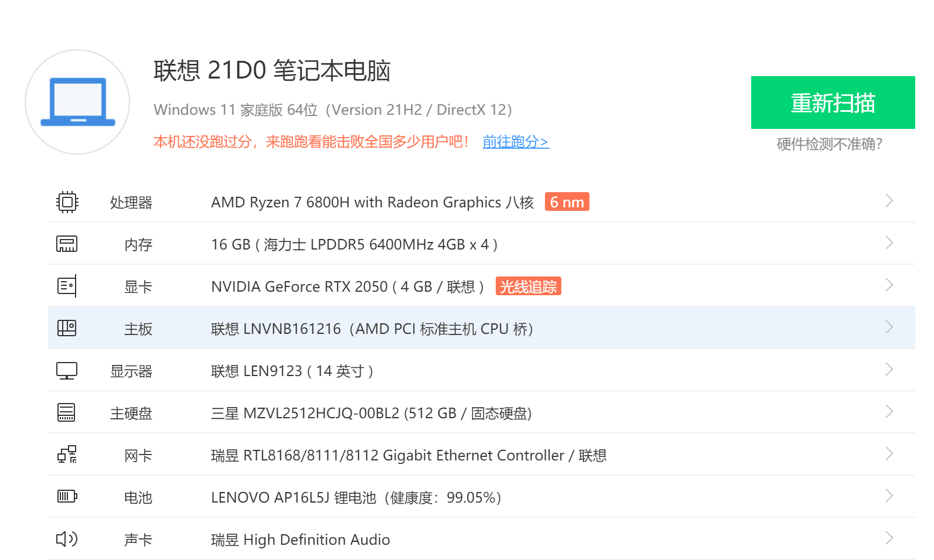Click the blue laptop computer icon
934x560 pixels.
tap(78, 102)
